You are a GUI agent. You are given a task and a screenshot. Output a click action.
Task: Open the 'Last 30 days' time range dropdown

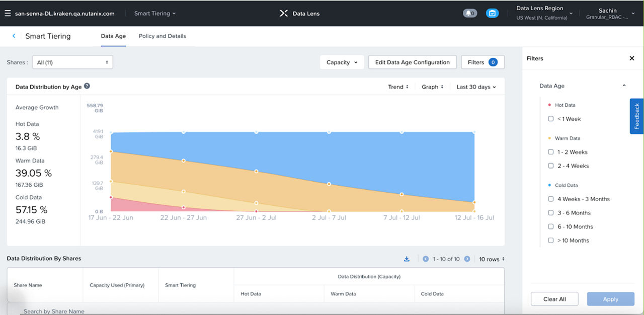(x=476, y=87)
